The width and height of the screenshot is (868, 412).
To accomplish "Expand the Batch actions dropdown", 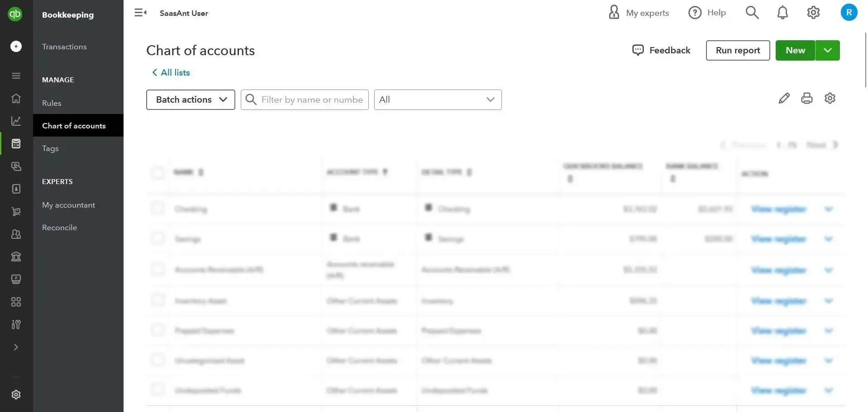I will 191,99.
